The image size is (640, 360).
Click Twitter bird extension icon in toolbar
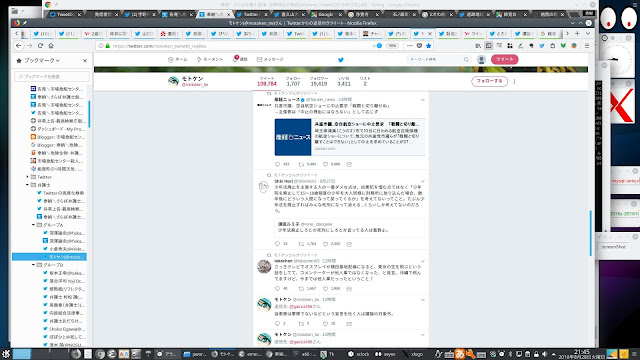542,46
